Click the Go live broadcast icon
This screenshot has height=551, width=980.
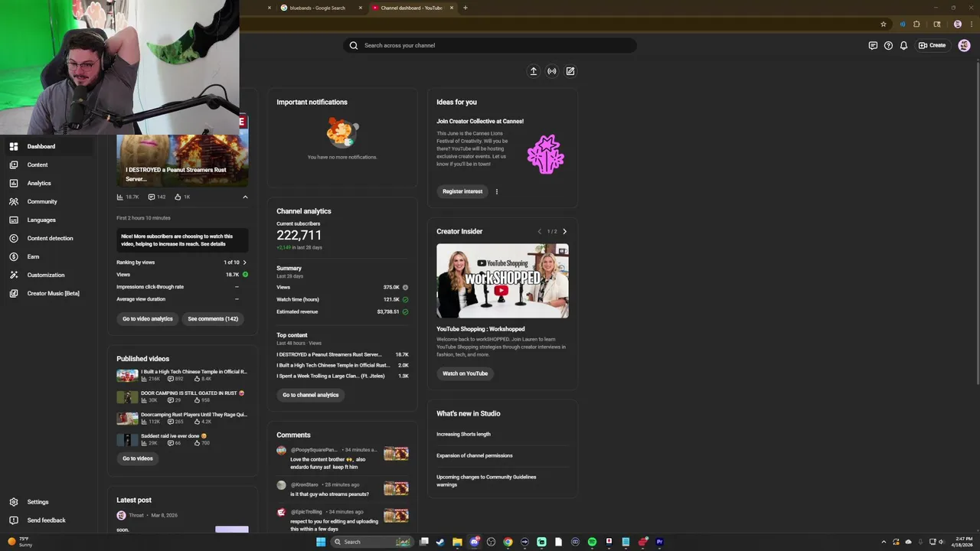552,71
